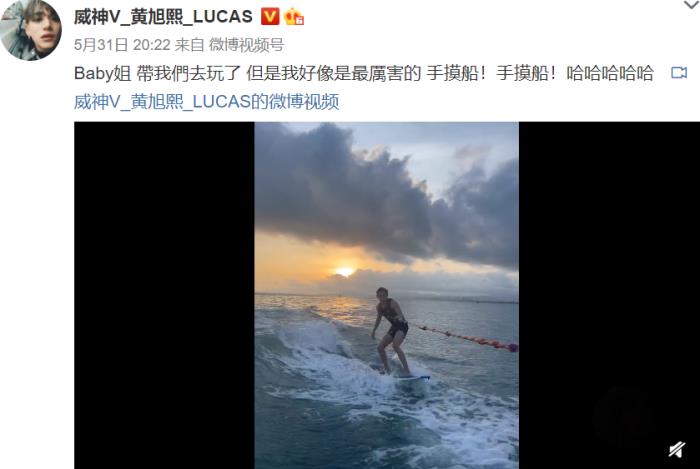The image size is (700, 469).
Task: Click the post text starting with Baby姐
Action: coord(364,73)
